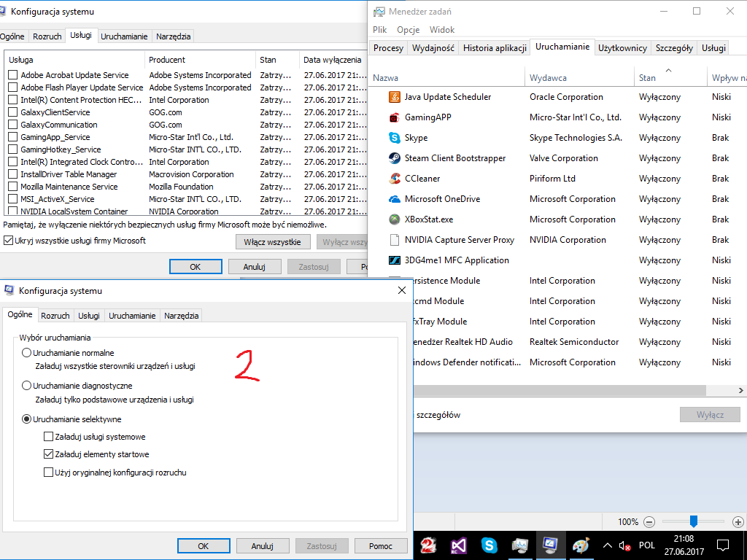Click the 3DG4me1 MFC Application icon
Viewport: 747px width, 560px height.
click(395, 260)
